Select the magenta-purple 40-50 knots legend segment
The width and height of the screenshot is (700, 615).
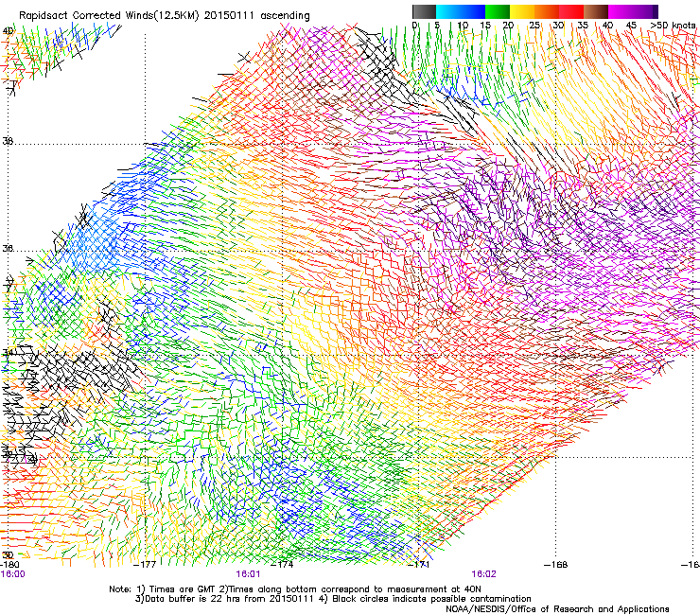click(x=633, y=11)
